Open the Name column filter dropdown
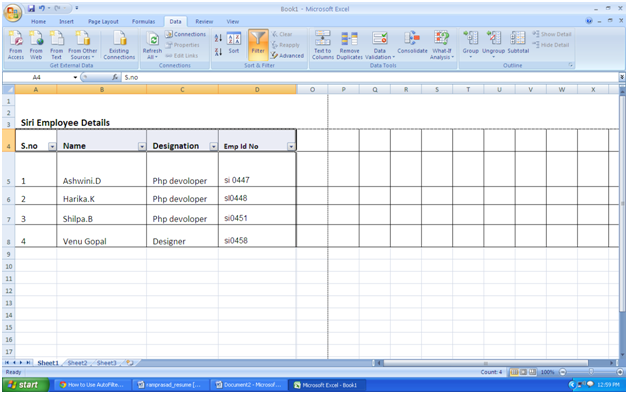This screenshot has width=628, height=394. pyautogui.click(x=142, y=147)
